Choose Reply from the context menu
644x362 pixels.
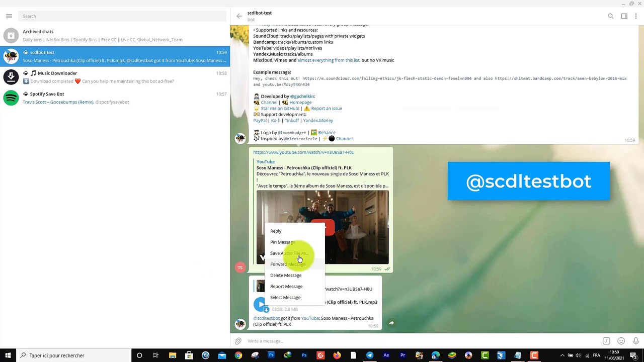point(294,231)
